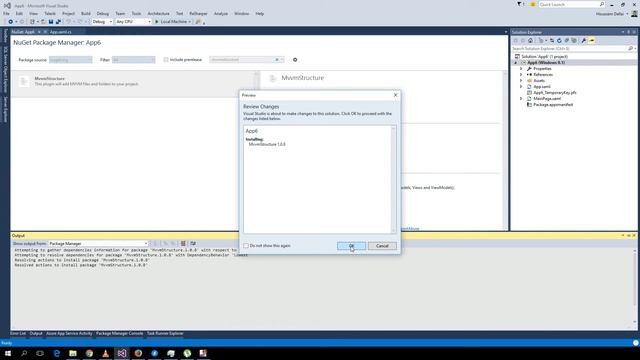The height and width of the screenshot is (360, 640).
Task: Click Visual Studio icon on the taskbar
Action: point(122,353)
